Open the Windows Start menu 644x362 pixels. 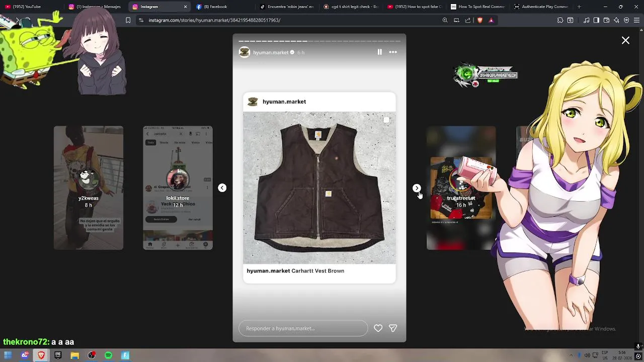pyautogui.click(x=8, y=355)
